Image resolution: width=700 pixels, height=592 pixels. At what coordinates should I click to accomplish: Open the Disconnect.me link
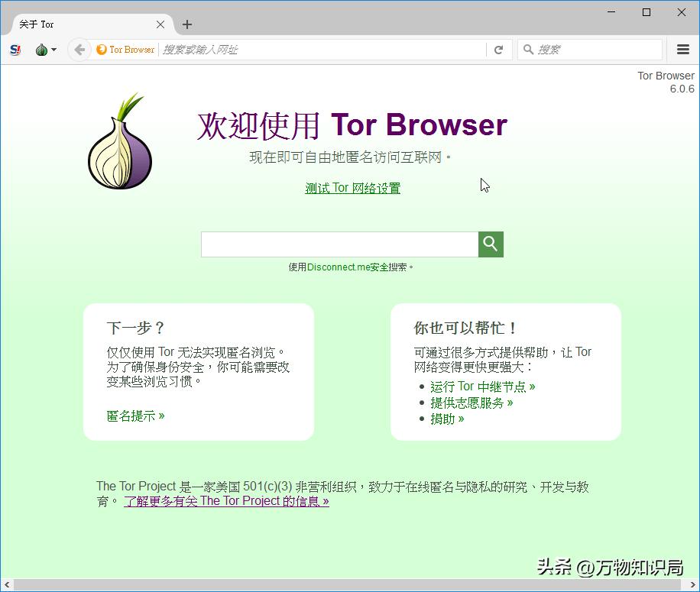click(339, 267)
